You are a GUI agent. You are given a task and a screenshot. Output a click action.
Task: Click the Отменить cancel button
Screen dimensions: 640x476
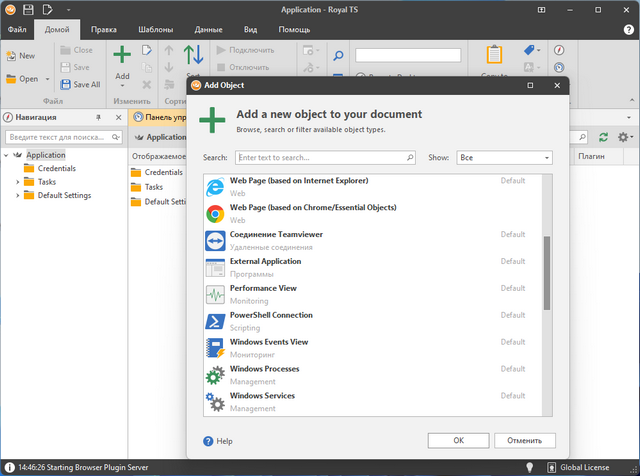point(523,440)
